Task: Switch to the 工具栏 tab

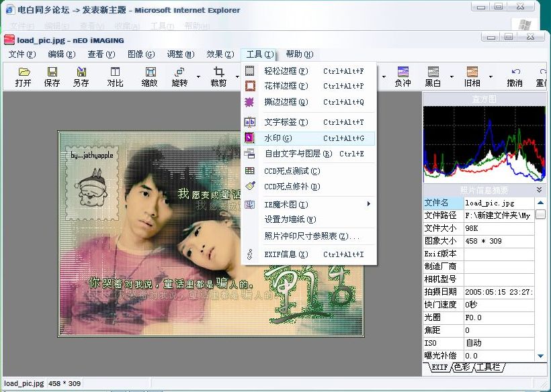Action: pyautogui.click(x=490, y=367)
